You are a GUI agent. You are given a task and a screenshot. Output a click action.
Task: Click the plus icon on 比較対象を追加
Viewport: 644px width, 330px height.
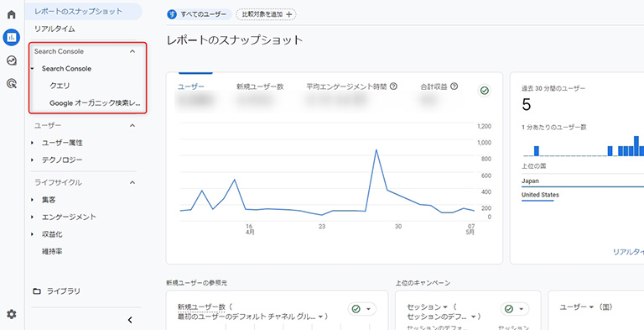click(x=289, y=14)
